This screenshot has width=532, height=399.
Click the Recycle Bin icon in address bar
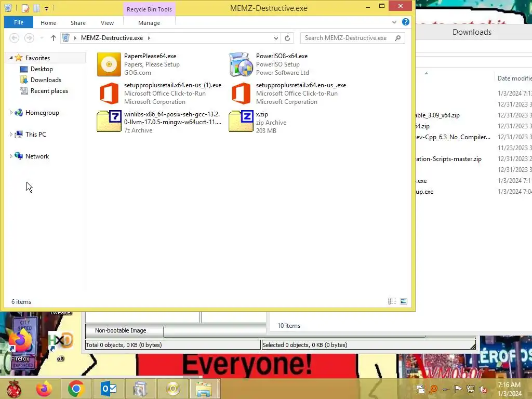point(66,37)
